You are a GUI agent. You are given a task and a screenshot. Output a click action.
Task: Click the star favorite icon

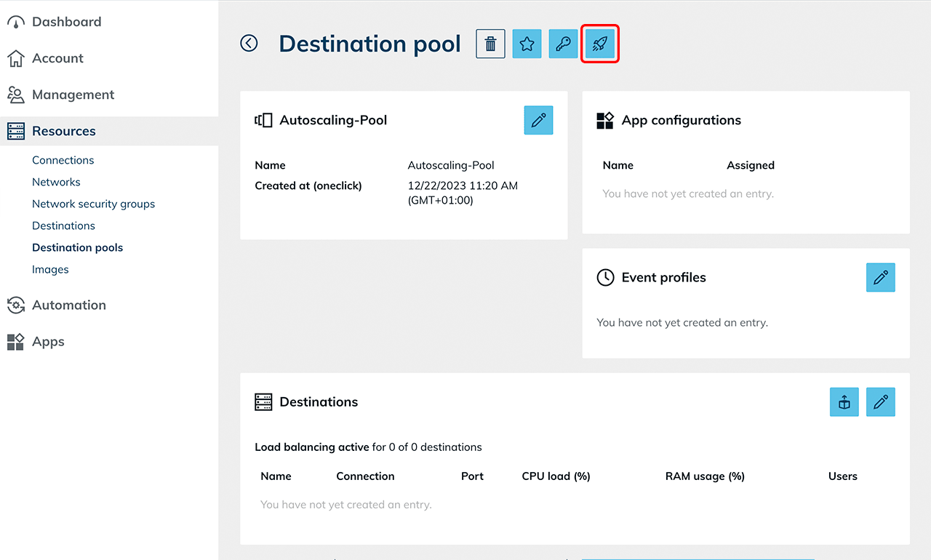[527, 44]
